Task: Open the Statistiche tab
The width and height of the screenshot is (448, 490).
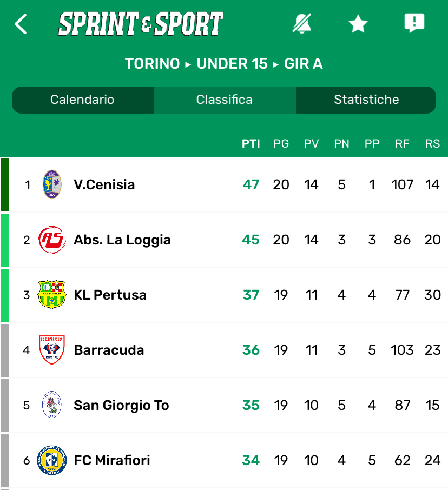Action: [366, 100]
